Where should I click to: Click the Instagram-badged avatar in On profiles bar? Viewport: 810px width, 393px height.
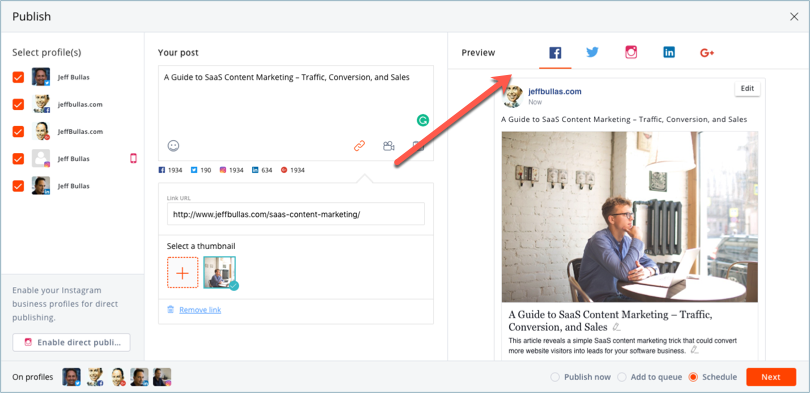pos(162,377)
